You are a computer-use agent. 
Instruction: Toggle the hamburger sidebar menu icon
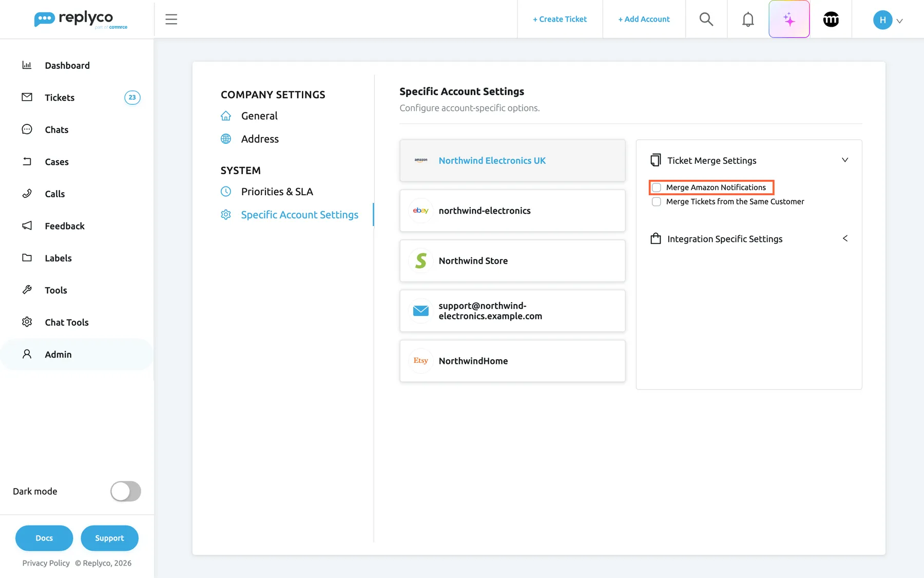coord(171,20)
